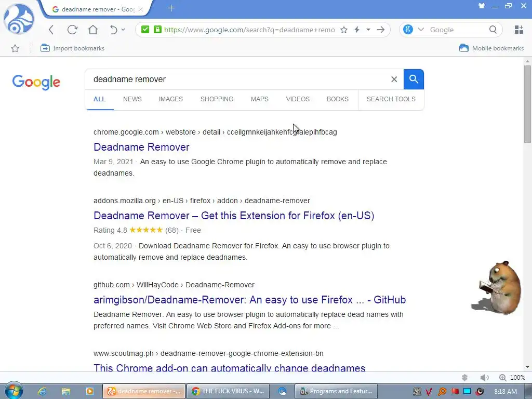Click the go arrow in address bar
This screenshot has height=399, width=532.
[x=381, y=30]
